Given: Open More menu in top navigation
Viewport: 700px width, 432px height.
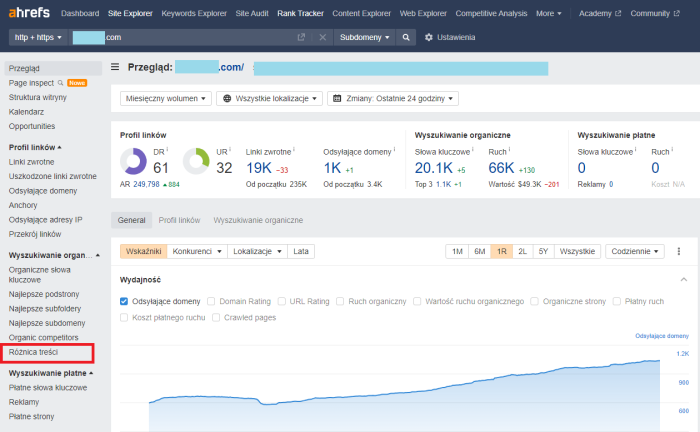Looking at the screenshot, I should click(549, 13).
